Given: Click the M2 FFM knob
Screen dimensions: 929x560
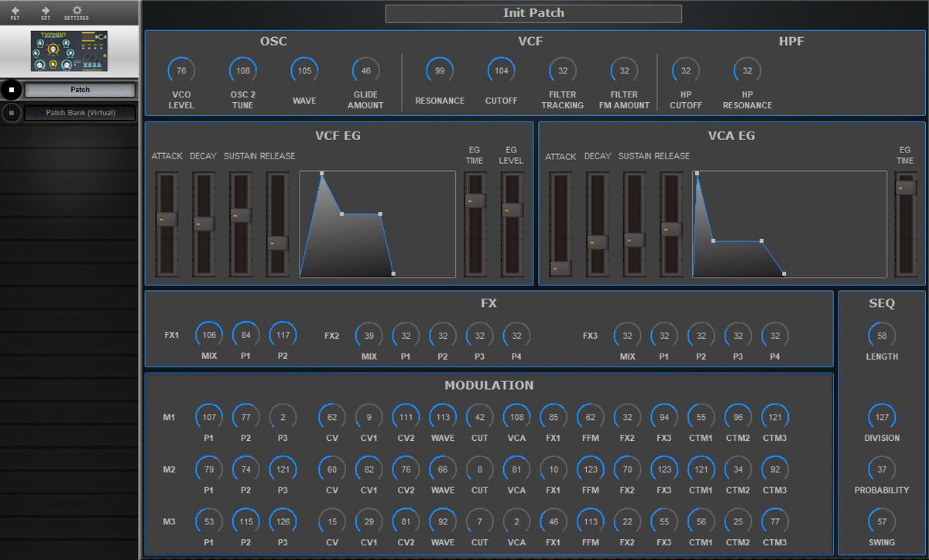Looking at the screenshot, I should click(591, 470).
